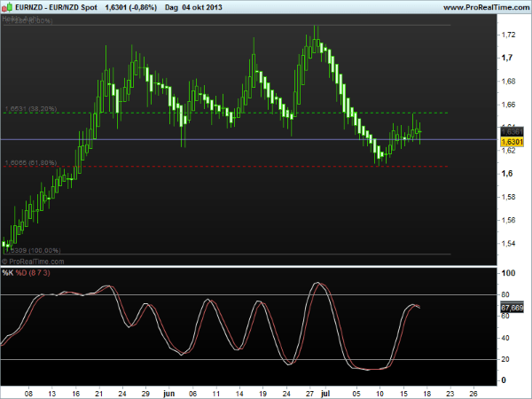Click the 1,56 price axis label
532x399 pixels.
[508, 220]
